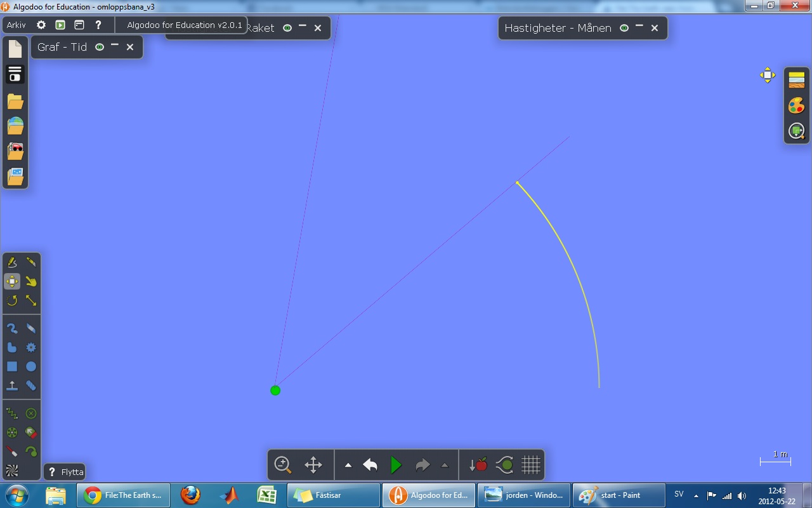Select the Rotate tool
This screenshot has height=508, width=812.
pos(12,300)
